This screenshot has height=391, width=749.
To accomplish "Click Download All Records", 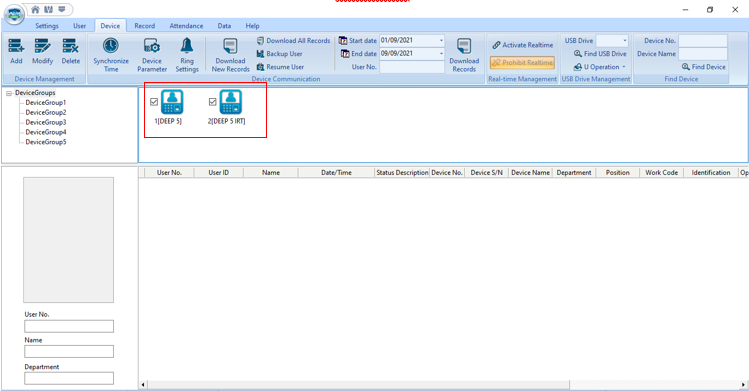I will click(x=293, y=41).
